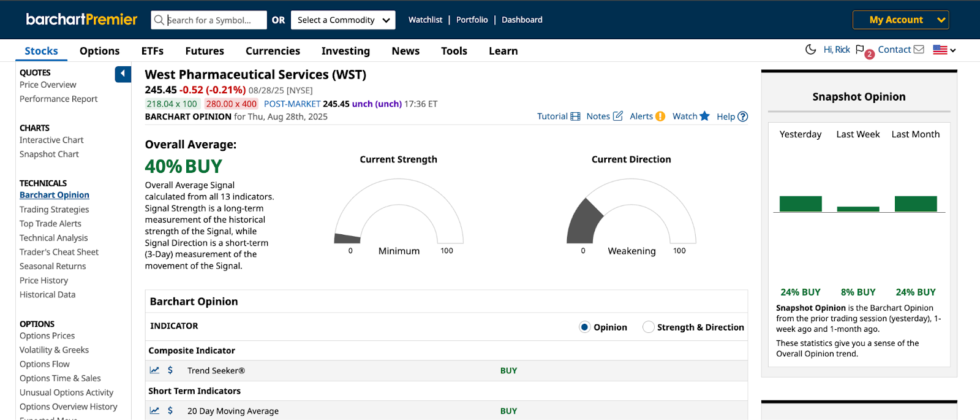Viewport: 980px width, 420px height.
Task: Select Strength & Direction radio button
Action: pos(648,327)
